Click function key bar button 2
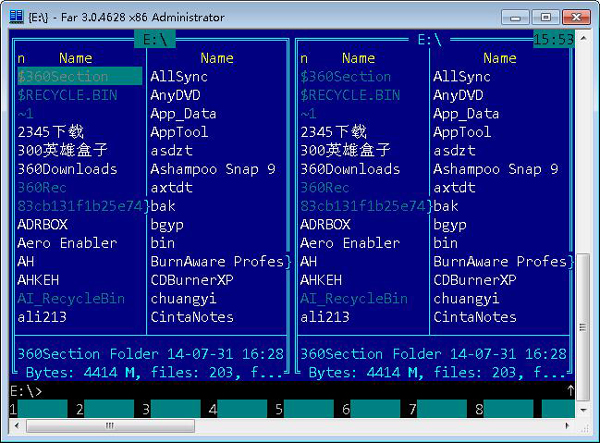600x443 pixels. coord(104,409)
